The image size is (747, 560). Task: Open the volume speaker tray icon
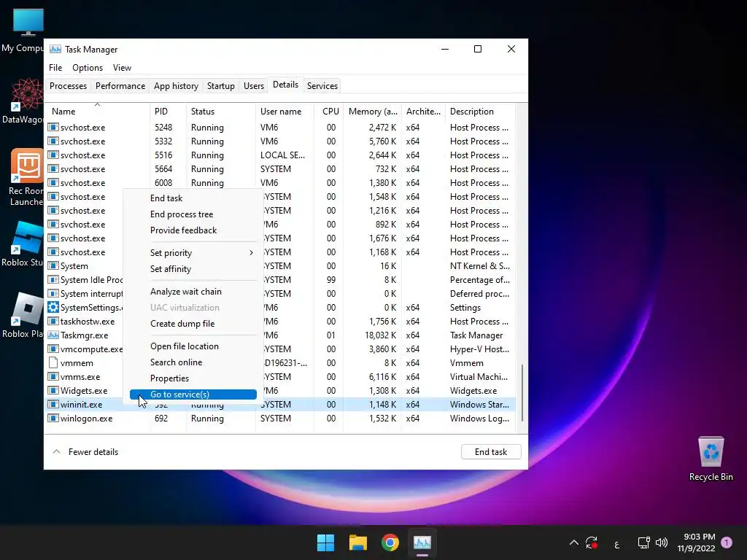tap(661, 542)
